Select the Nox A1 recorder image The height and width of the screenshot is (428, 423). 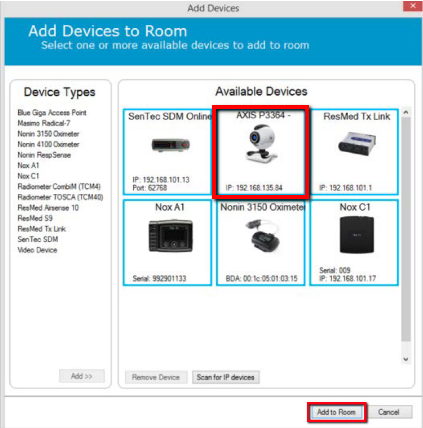[170, 236]
